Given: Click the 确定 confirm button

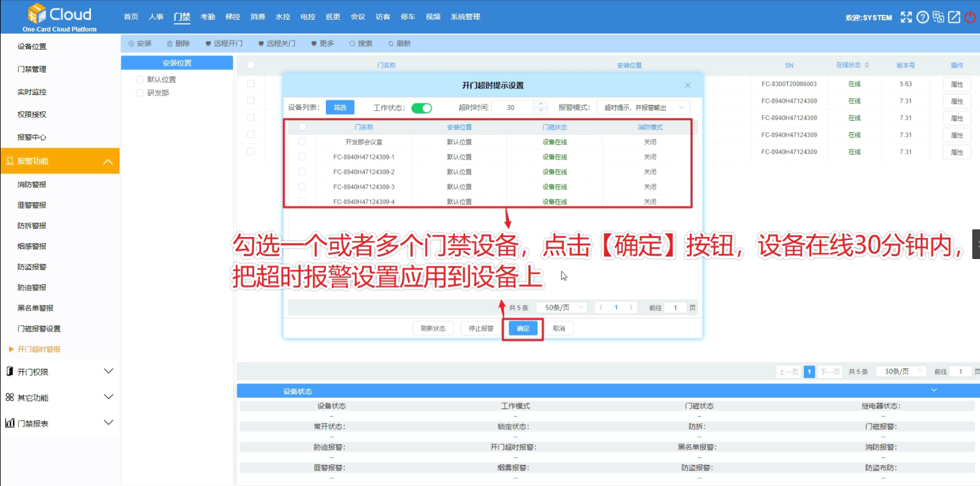Looking at the screenshot, I should [x=523, y=328].
